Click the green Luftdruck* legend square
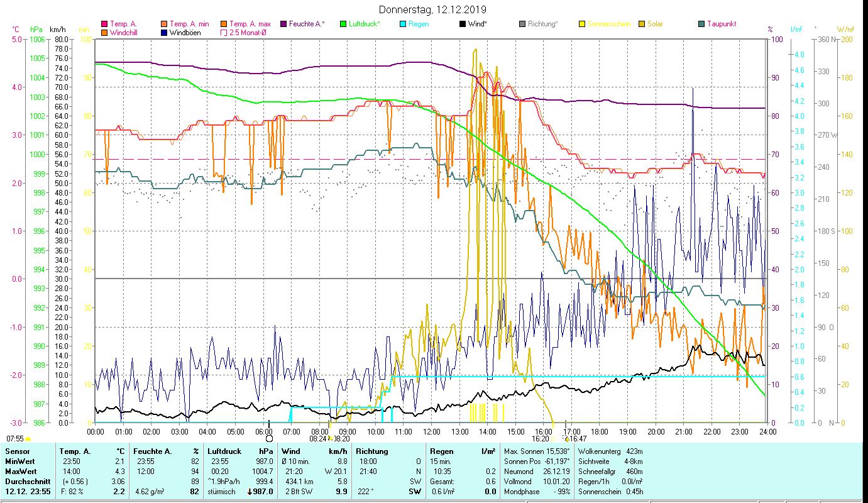This screenshot has height=503, width=868. click(343, 25)
